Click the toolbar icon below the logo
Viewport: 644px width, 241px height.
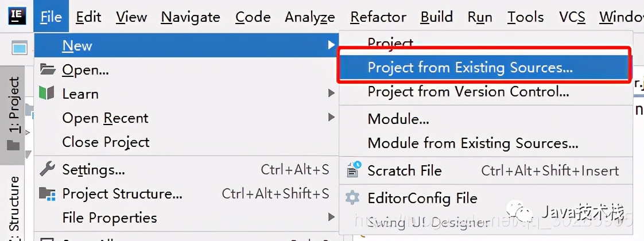(20, 48)
